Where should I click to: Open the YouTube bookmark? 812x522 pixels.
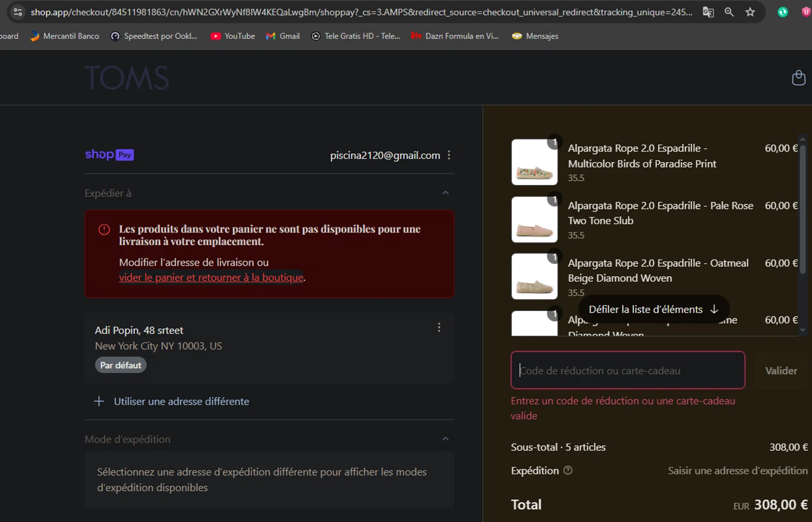pyautogui.click(x=233, y=36)
